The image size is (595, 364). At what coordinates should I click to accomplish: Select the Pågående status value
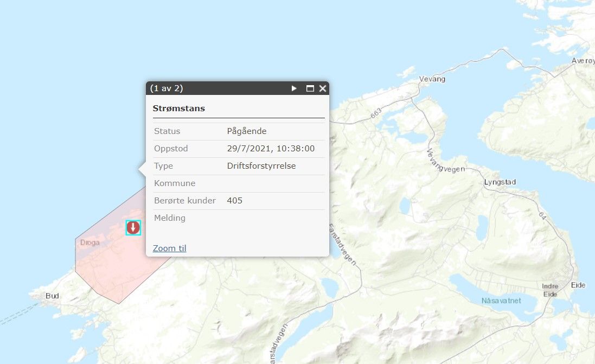(247, 131)
